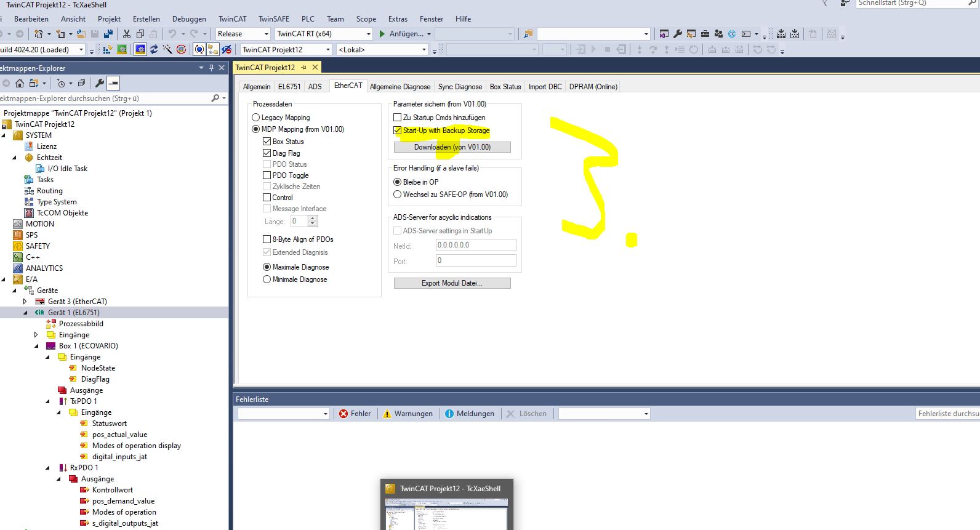Viewport: 980px width, 530px height.
Task: Select pos_actual_value in the tree
Action: (x=119, y=435)
